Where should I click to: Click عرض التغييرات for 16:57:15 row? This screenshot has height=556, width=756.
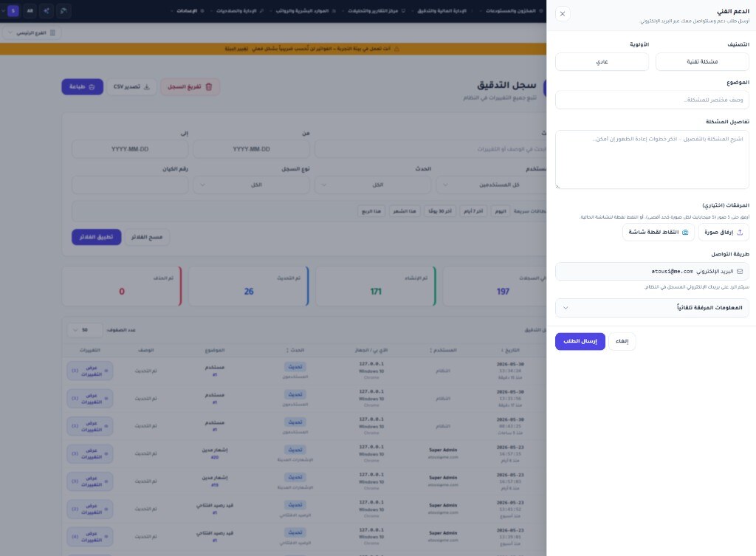tap(89, 454)
